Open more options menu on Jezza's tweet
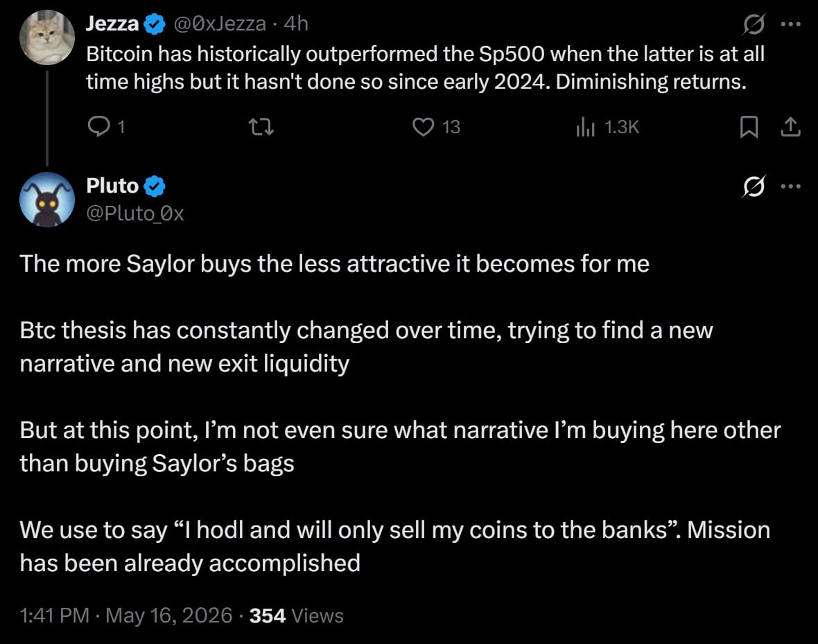Viewport: 818px width, 644px height. click(x=791, y=24)
